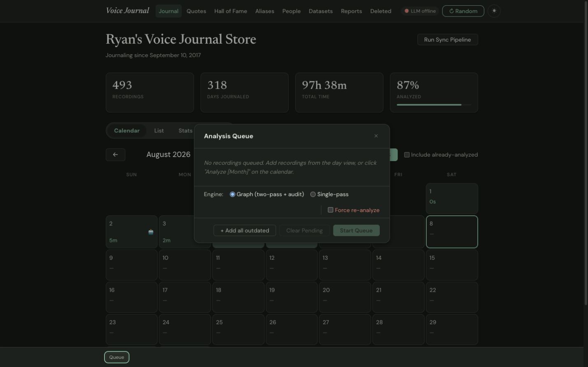Image resolution: width=588 pixels, height=367 pixels.
Task: Open the Queue button in bottom bar
Action: [116, 357]
